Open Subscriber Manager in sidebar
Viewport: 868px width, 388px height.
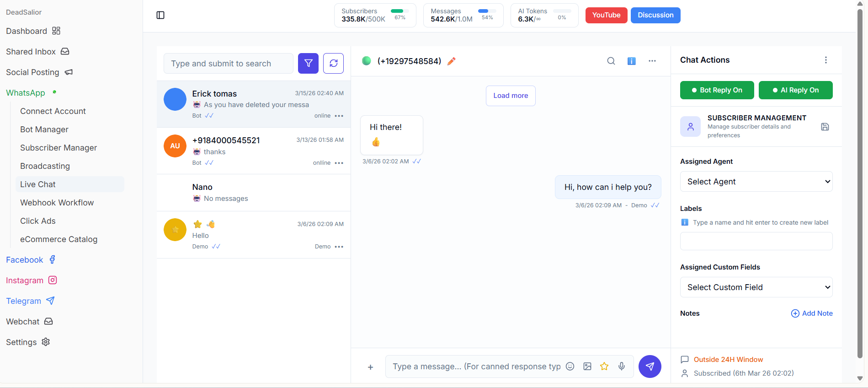59,148
